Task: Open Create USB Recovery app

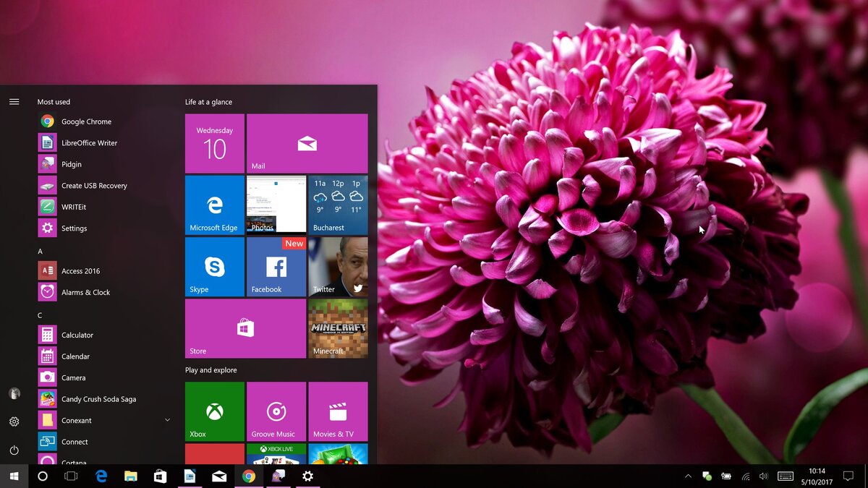Action: click(105, 186)
